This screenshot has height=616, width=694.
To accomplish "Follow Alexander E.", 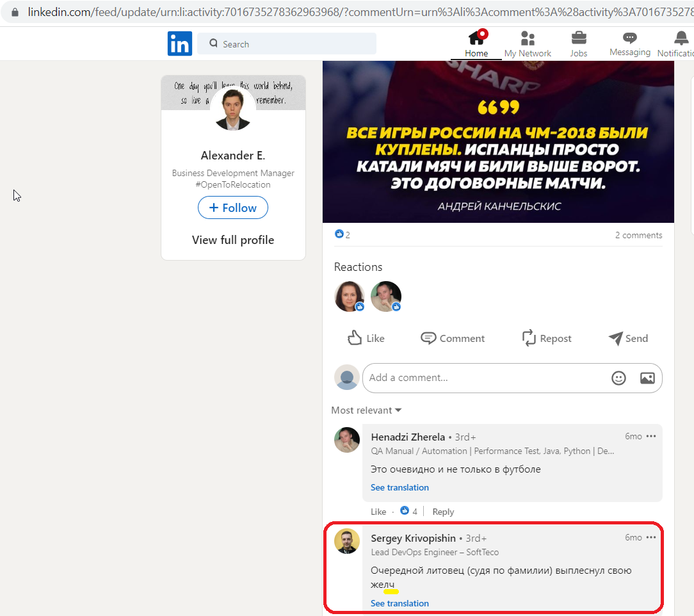I will (x=233, y=207).
